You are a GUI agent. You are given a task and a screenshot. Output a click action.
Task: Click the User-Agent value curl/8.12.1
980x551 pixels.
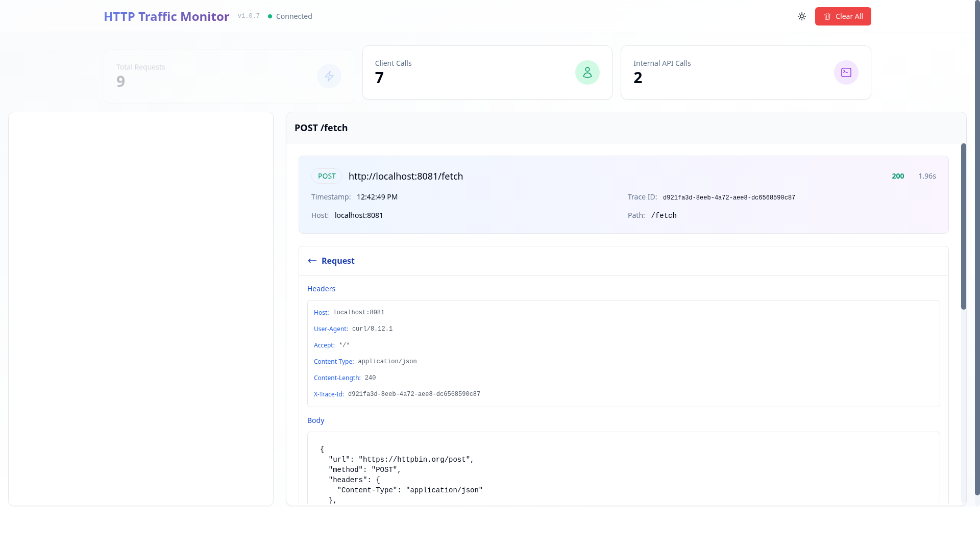tap(372, 329)
